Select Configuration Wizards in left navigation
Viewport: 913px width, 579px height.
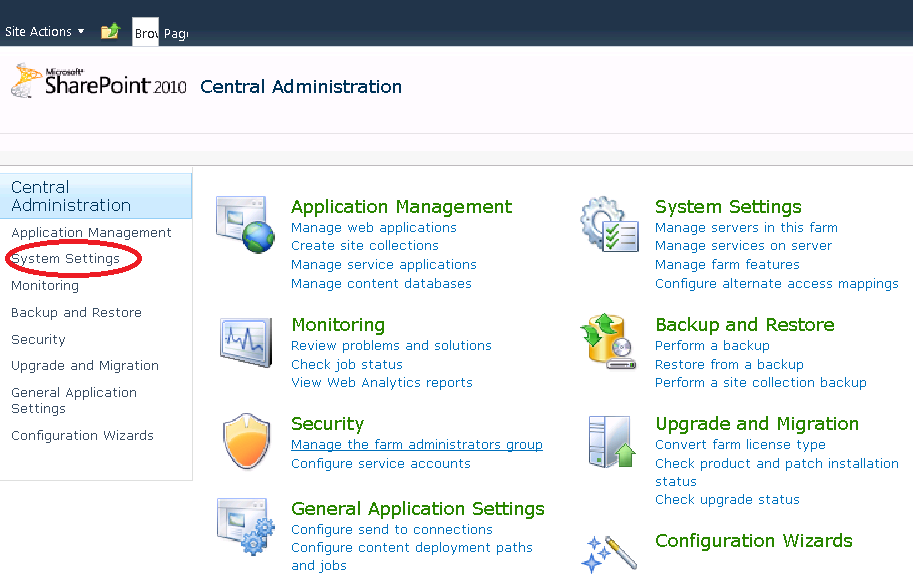(x=82, y=435)
